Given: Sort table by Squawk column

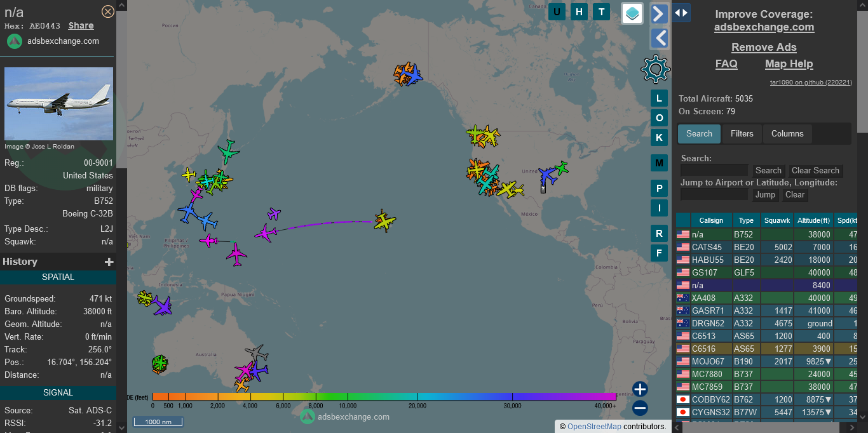Looking at the screenshot, I should 777,220.
